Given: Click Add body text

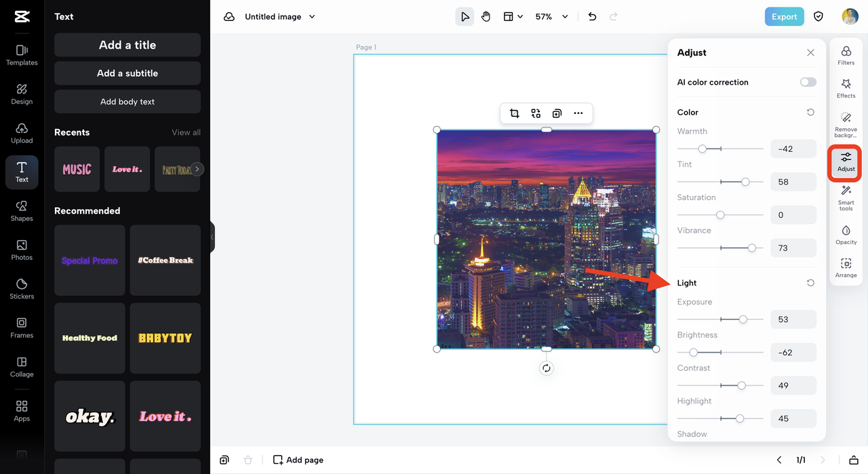Looking at the screenshot, I should coord(127,102).
